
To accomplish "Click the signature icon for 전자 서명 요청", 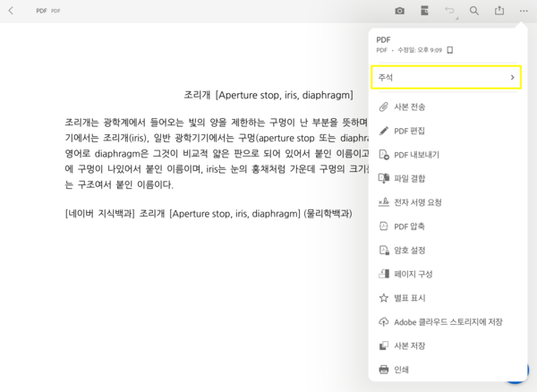I will pyautogui.click(x=384, y=202).
